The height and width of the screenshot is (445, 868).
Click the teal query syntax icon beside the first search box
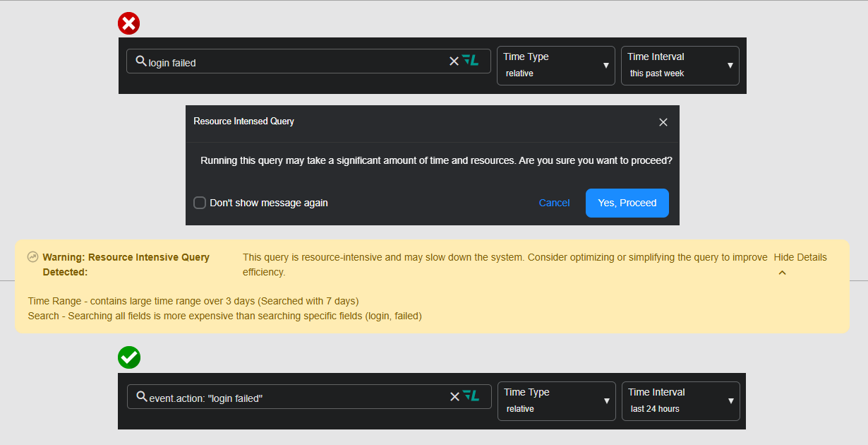(471, 61)
